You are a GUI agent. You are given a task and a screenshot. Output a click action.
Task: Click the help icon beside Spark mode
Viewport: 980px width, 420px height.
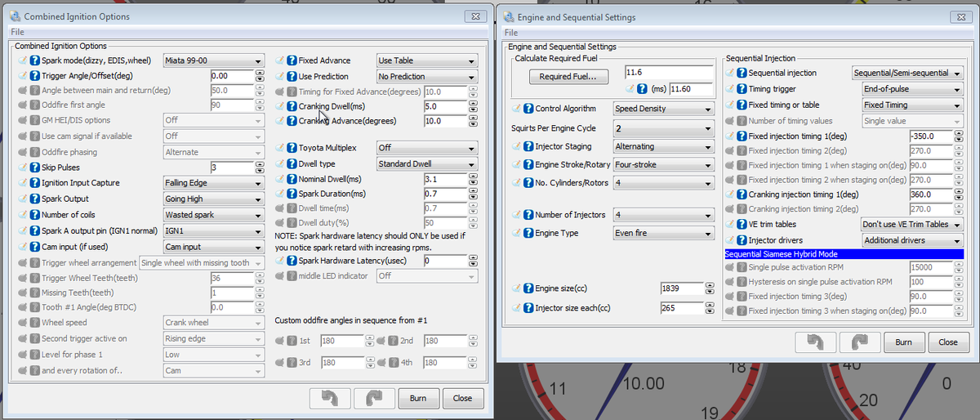[x=35, y=60]
